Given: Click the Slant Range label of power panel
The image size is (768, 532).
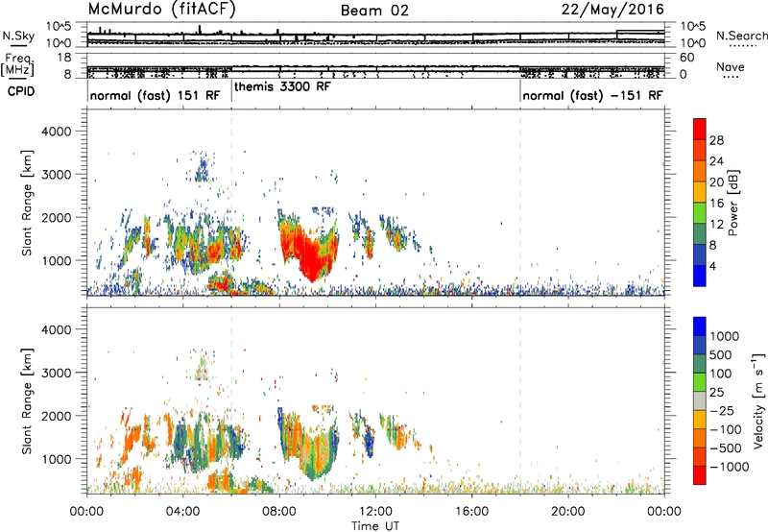Looking at the screenshot, I should [x=27, y=203].
